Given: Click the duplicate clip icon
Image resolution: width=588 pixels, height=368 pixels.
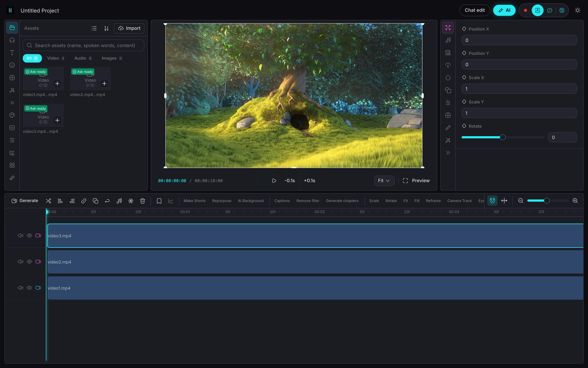Looking at the screenshot, I should (96, 201).
